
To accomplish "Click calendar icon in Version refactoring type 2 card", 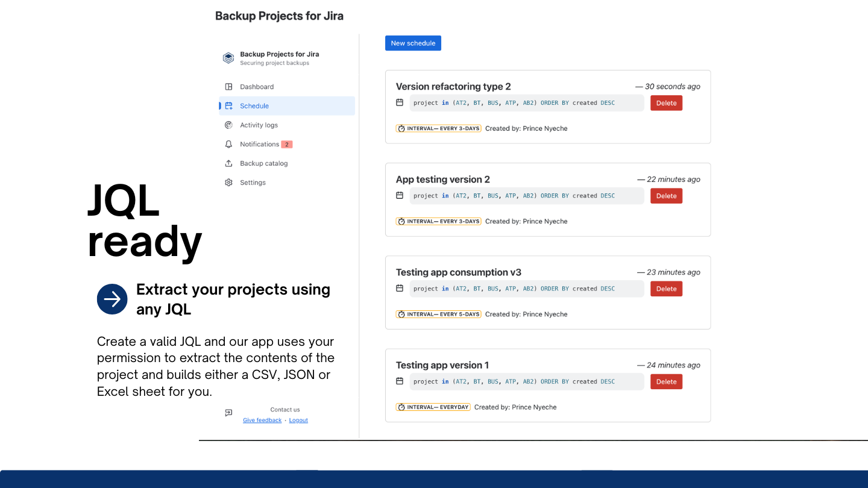I will (399, 102).
